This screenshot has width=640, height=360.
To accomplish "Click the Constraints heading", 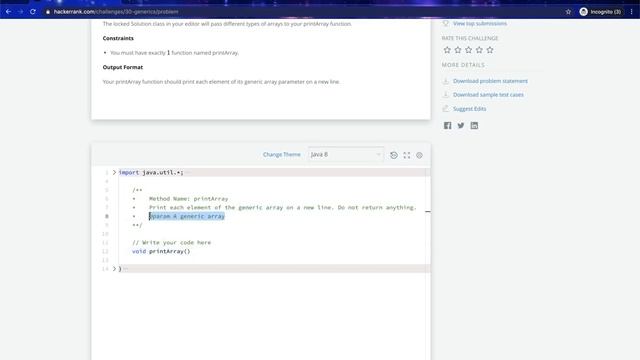I will (x=118, y=38).
